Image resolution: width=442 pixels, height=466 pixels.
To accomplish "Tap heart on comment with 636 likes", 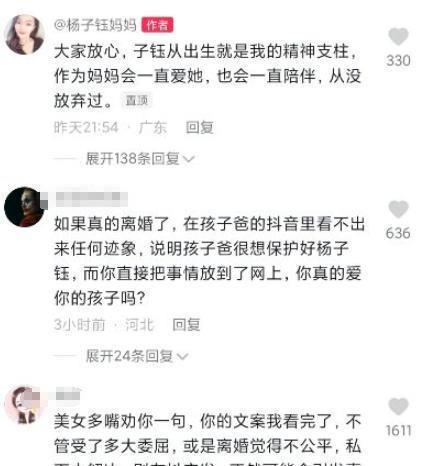I will 398,209.
